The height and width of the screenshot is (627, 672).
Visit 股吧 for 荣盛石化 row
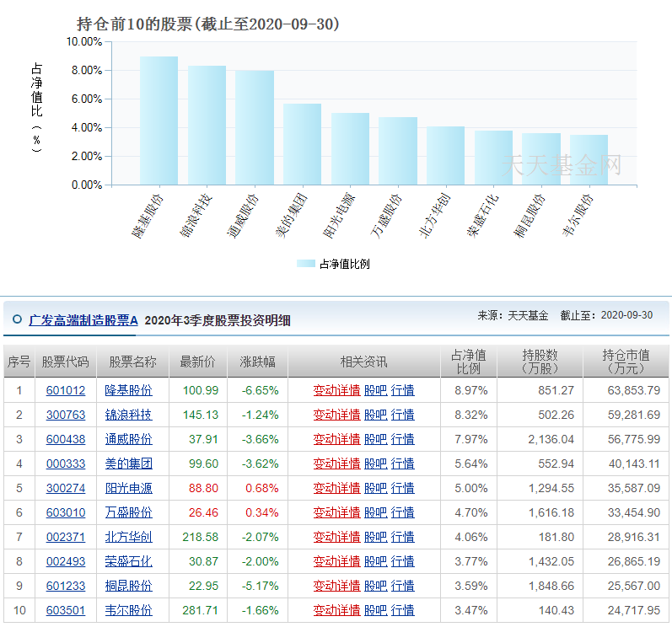click(375, 561)
